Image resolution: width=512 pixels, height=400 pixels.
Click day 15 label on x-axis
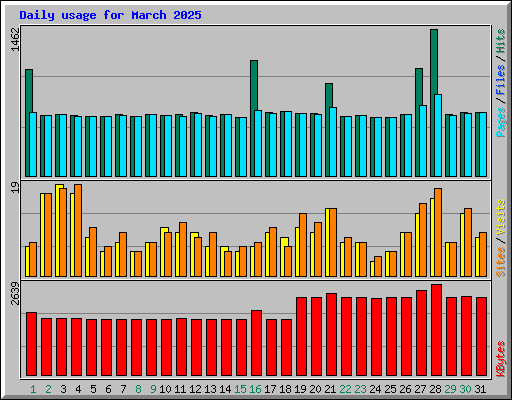[240, 389]
